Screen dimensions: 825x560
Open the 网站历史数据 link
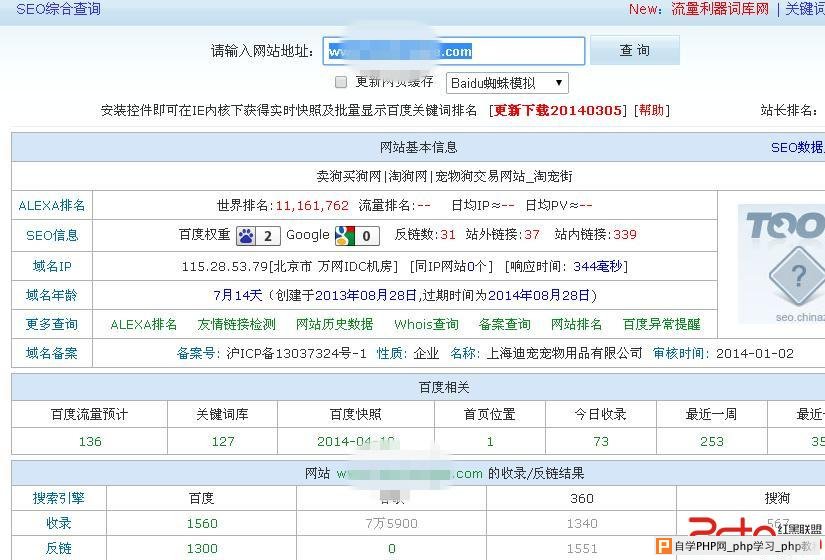(335, 324)
